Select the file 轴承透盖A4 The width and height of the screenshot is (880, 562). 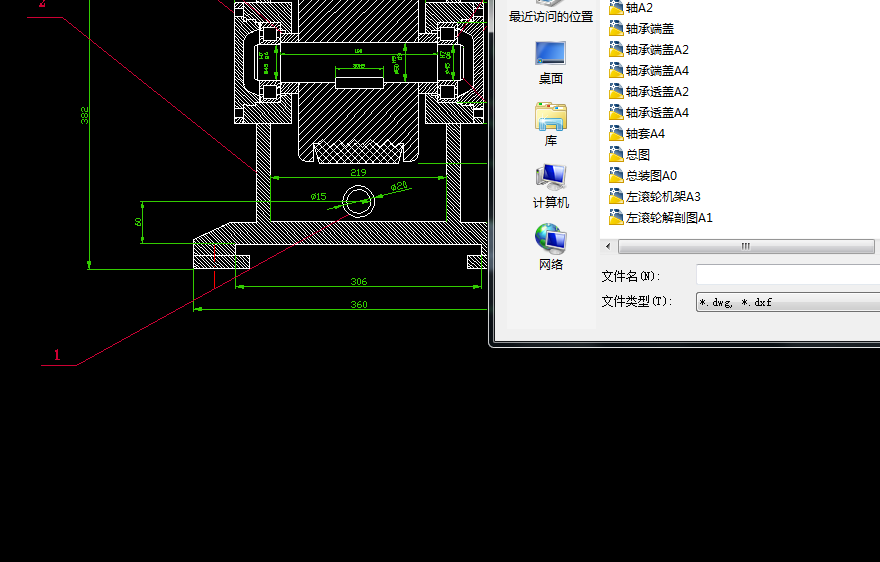(x=649, y=113)
